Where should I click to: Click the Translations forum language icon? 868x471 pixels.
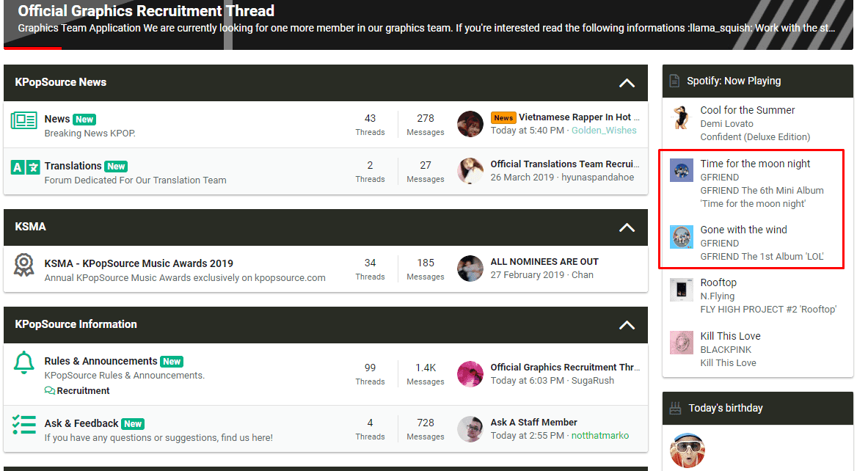pos(26,167)
